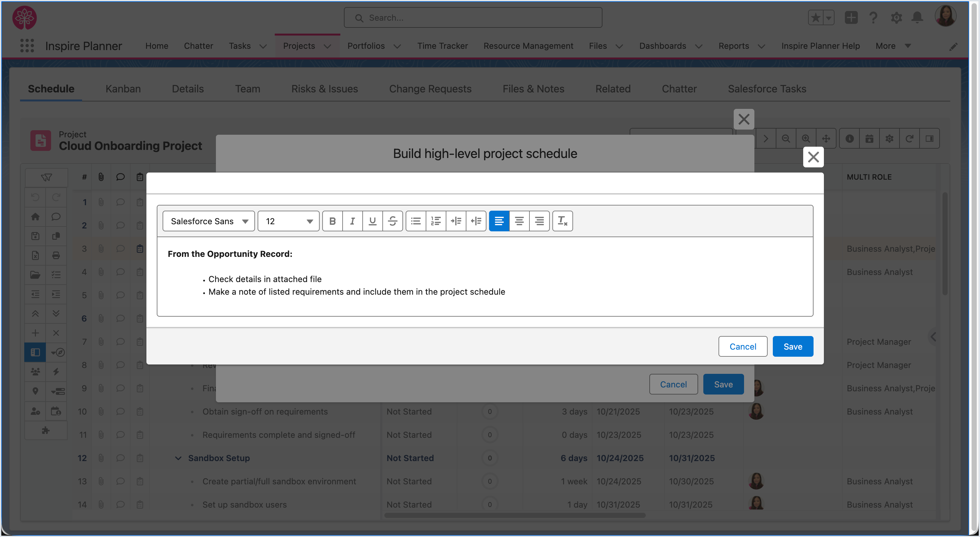980x537 pixels.
Task: Click the strikethrough formatting icon
Action: tap(393, 221)
